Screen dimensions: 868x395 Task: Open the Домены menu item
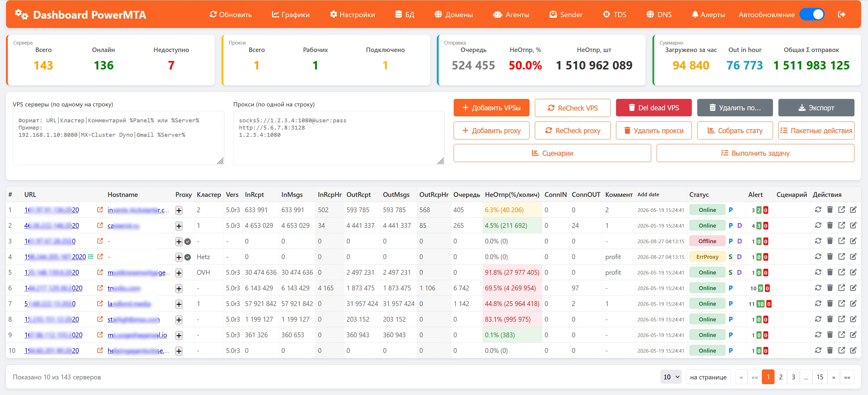coord(454,14)
